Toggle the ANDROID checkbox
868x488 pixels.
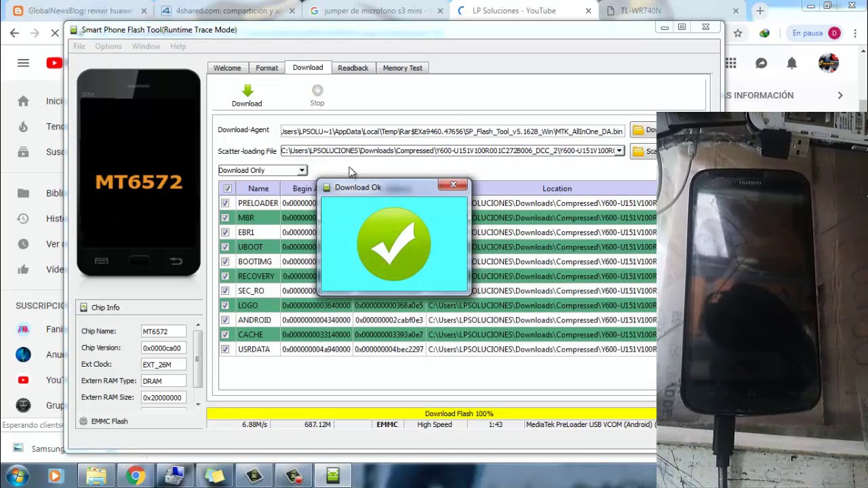click(225, 320)
